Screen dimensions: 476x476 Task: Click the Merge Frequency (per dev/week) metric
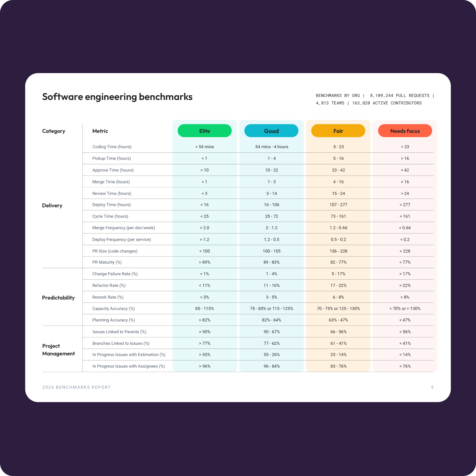point(123,228)
